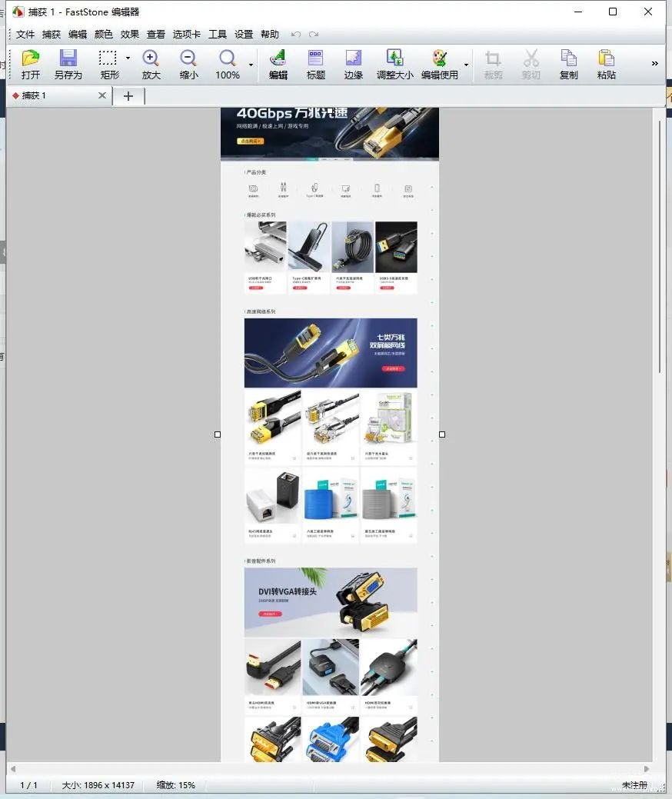The width and height of the screenshot is (672, 799).
Task: Close the FastStone editor window
Action: (x=648, y=12)
